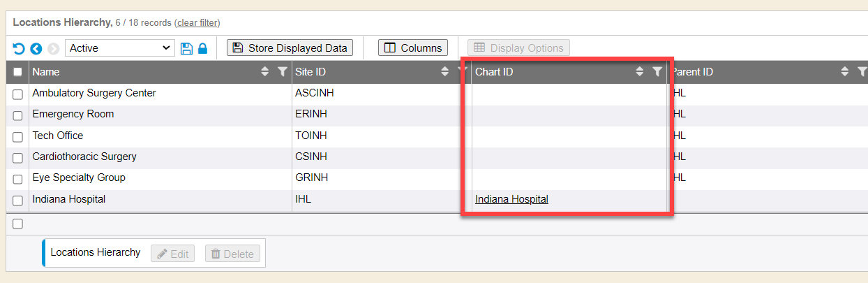Click the blue save view icon

click(186, 48)
